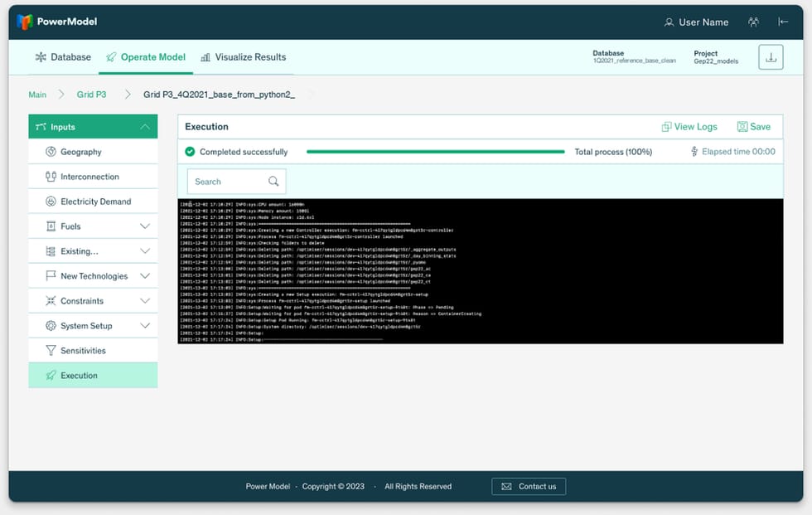The width and height of the screenshot is (812, 515).
Task: Open the team members icon in header
Action: [x=753, y=22]
